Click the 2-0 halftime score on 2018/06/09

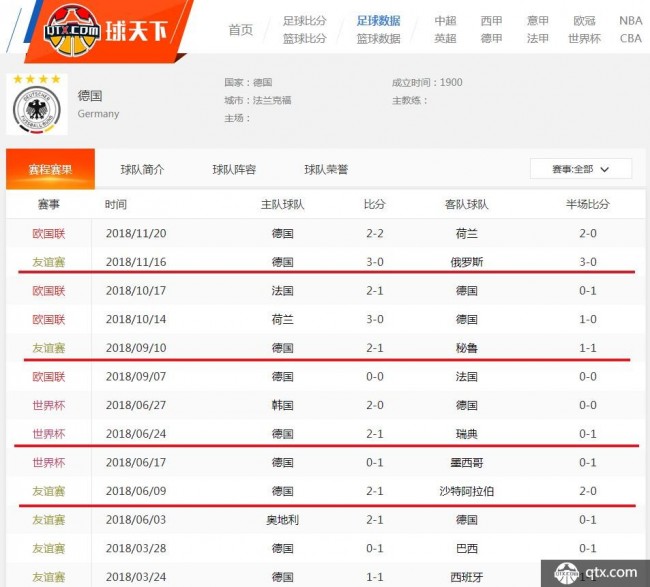(588, 491)
